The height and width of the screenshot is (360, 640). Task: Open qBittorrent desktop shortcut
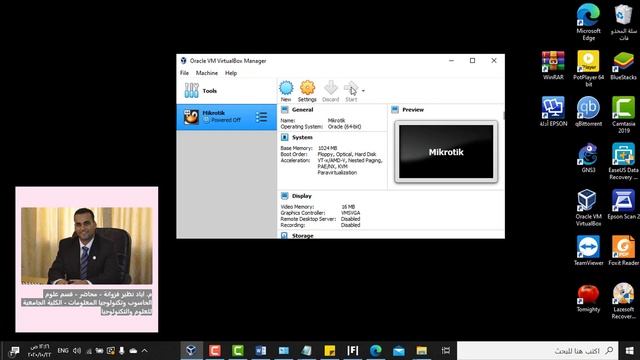pos(588,111)
